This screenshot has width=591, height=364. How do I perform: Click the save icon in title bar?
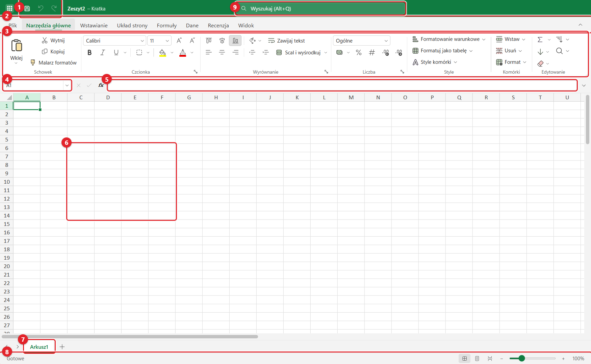27,8
